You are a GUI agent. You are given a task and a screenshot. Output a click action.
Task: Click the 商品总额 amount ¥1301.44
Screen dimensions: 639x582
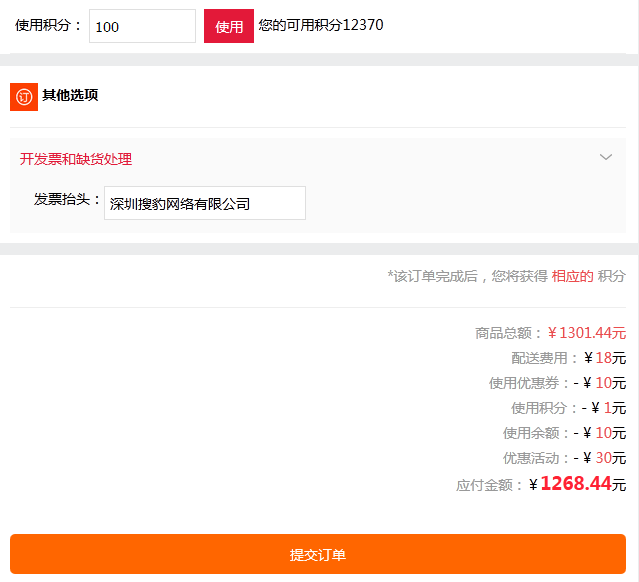586,333
